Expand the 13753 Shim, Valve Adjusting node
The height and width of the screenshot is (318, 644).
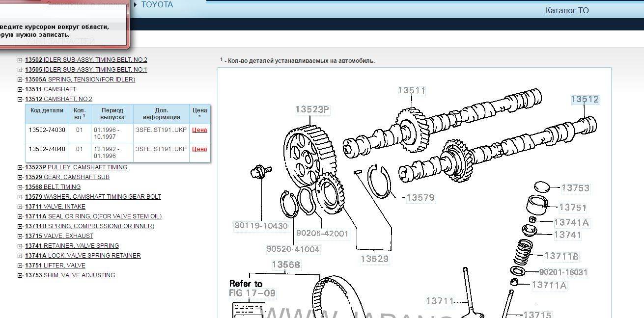click(20, 275)
